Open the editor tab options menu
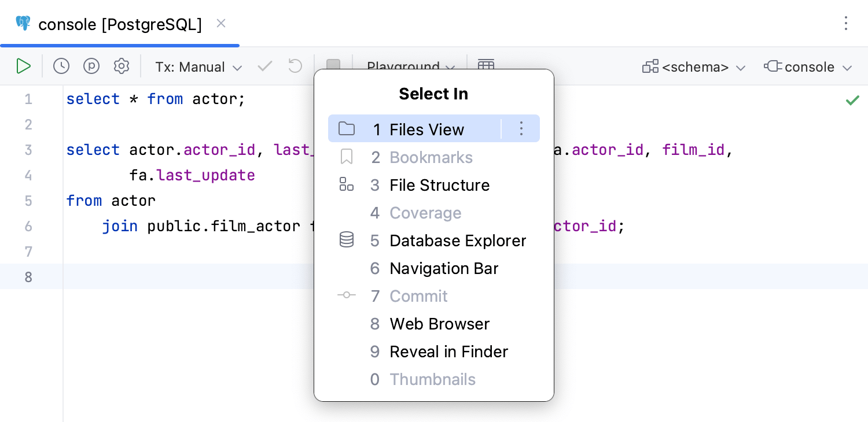Viewport: 868px width, 422px height. (x=845, y=24)
